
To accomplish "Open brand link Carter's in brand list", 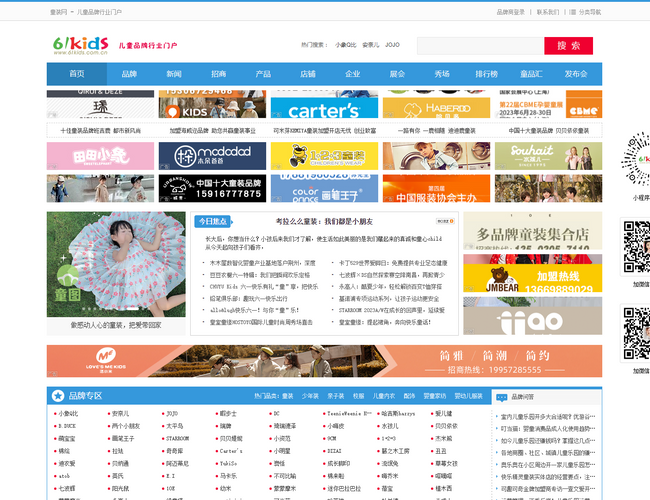I will click(x=231, y=451).
